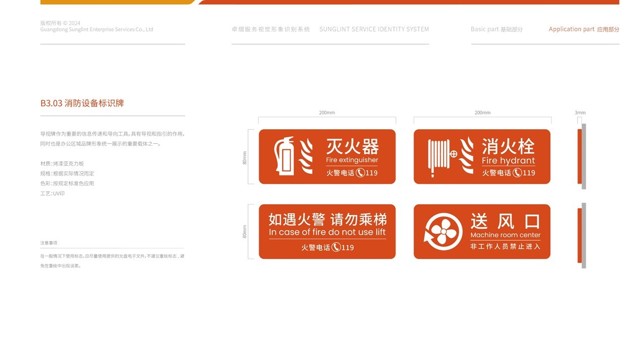Switch to the Basic part 基础部分 section
This screenshot has width=644, height=362.
496,29
